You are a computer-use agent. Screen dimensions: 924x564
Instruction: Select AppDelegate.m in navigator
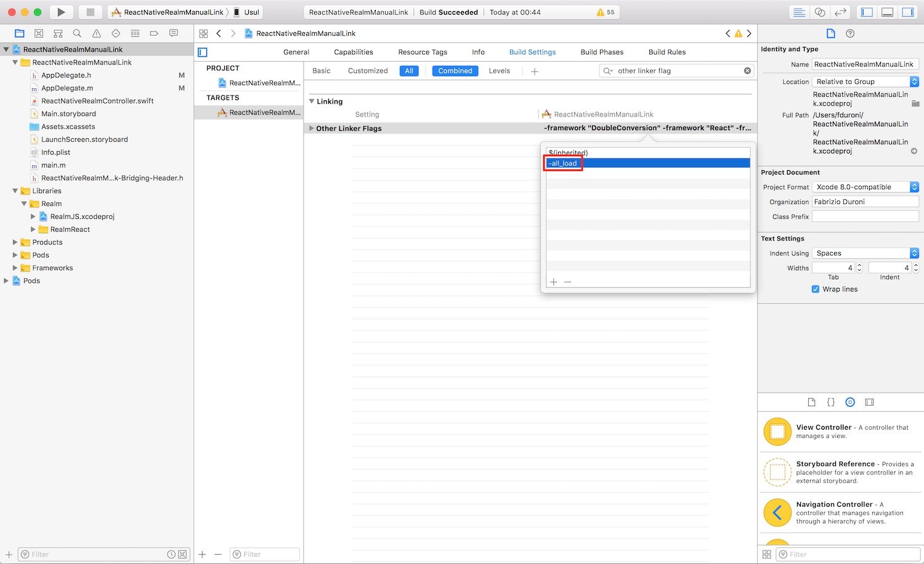[67, 88]
